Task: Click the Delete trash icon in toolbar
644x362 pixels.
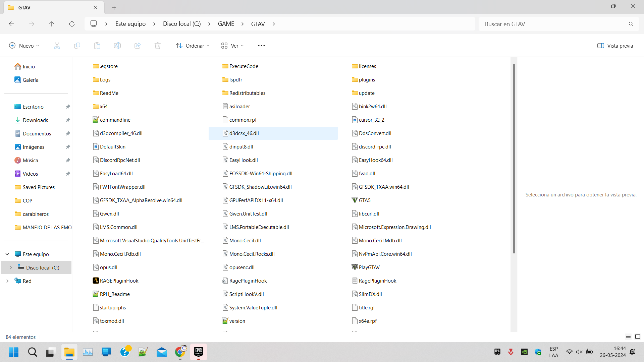Action: [157, 46]
